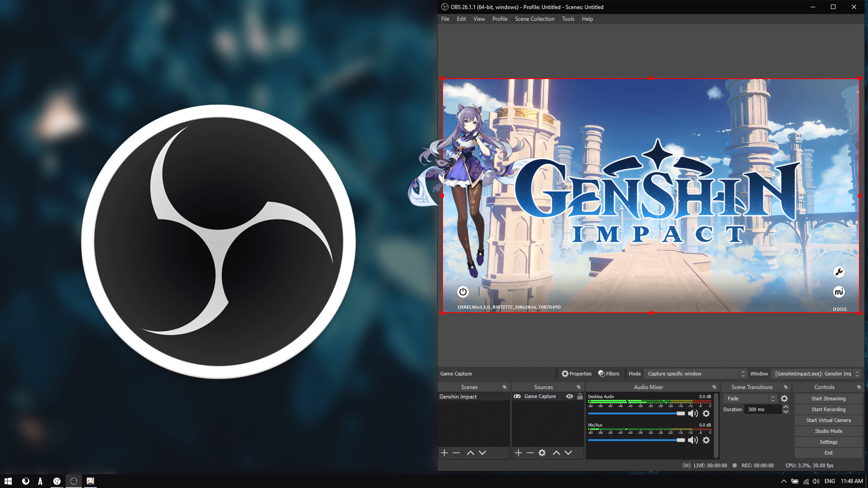Open the network tray icon
This screenshot has height=488, width=868.
806,481
